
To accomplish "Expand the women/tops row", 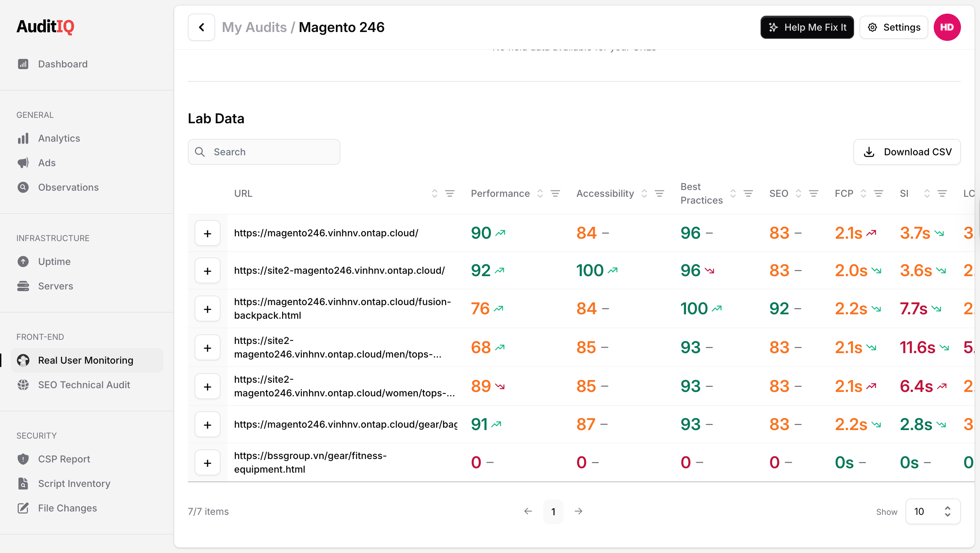I will (x=207, y=386).
